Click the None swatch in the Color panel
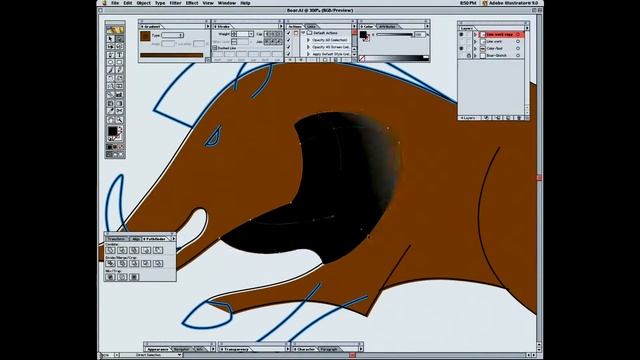This screenshot has height=360, width=640. coord(362,59)
